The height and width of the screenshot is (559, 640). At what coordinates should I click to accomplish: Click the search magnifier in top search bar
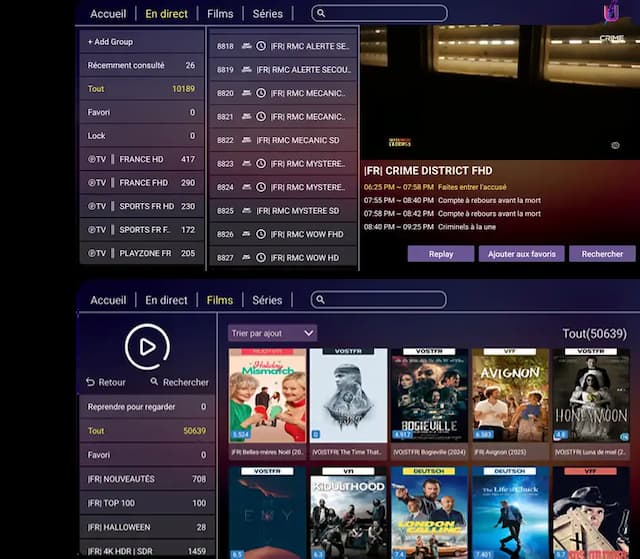320,14
